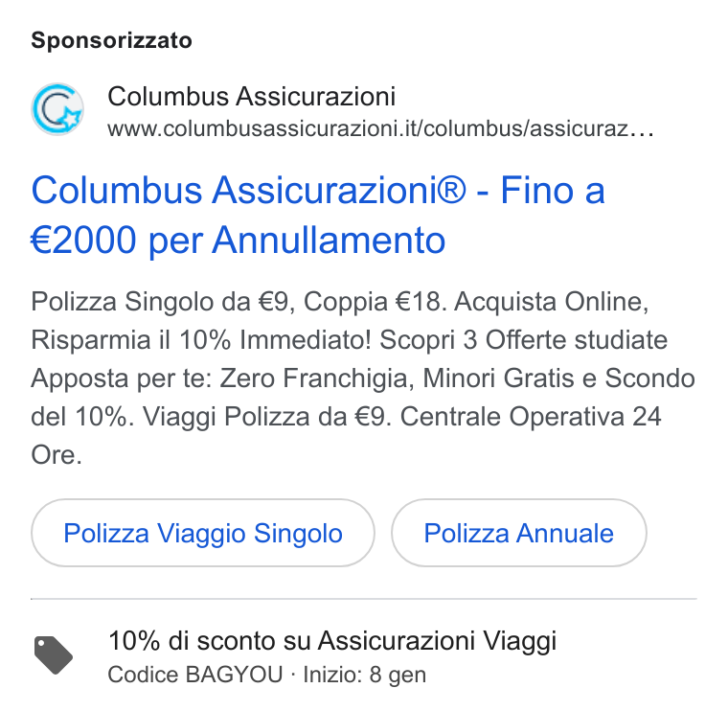The height and width of the screenshot is (711, 728).
Task: Select the Polizza Annuale chip
Action: click(518, 533)
